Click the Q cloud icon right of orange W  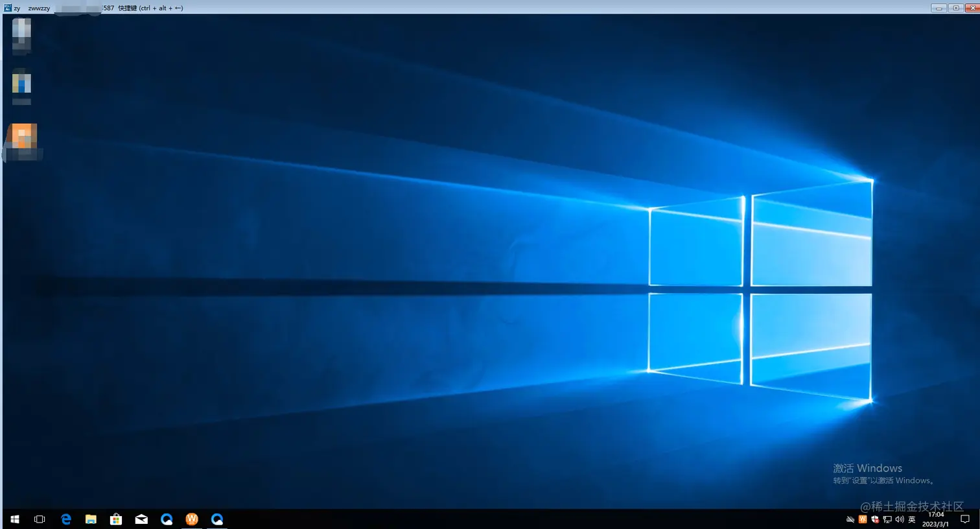(x=217, y=519)
